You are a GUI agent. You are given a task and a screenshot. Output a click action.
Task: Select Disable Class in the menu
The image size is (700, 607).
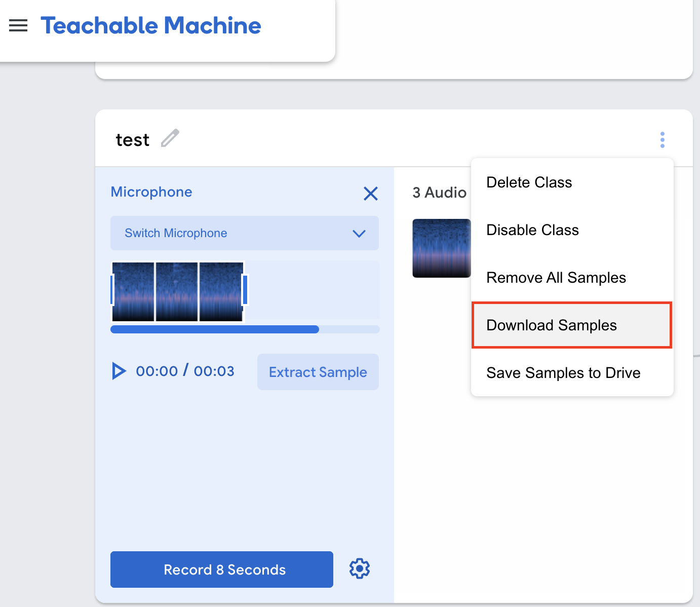tap(532, 230)
